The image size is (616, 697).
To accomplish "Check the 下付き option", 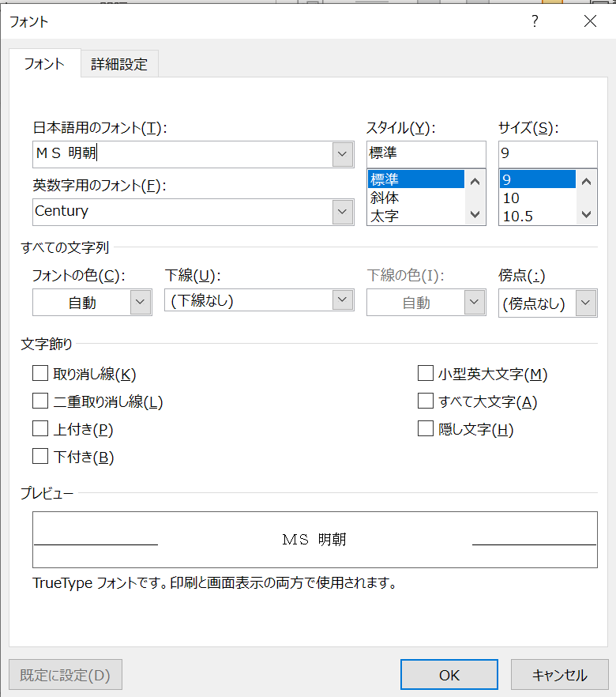I will coord(39,455).
